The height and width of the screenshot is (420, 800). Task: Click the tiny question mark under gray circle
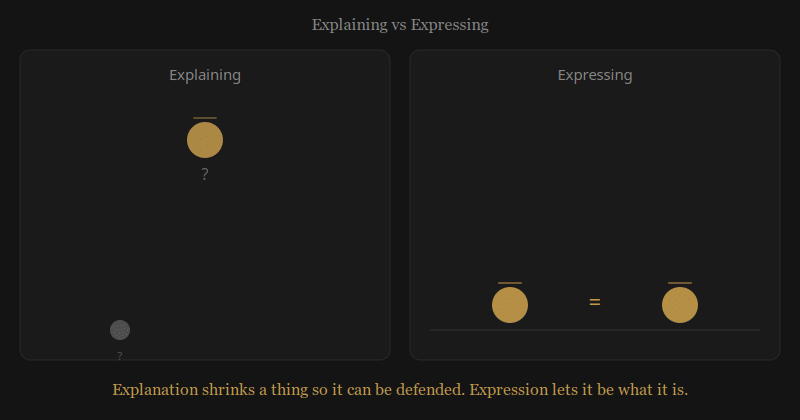[x=120, y=356]
